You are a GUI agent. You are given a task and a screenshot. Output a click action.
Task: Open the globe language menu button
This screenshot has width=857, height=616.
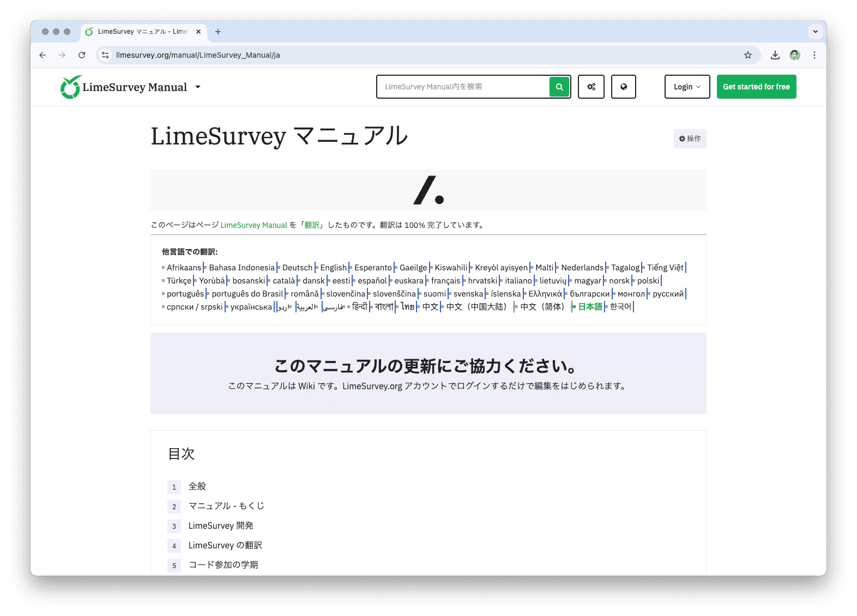(x=624, y=87)
